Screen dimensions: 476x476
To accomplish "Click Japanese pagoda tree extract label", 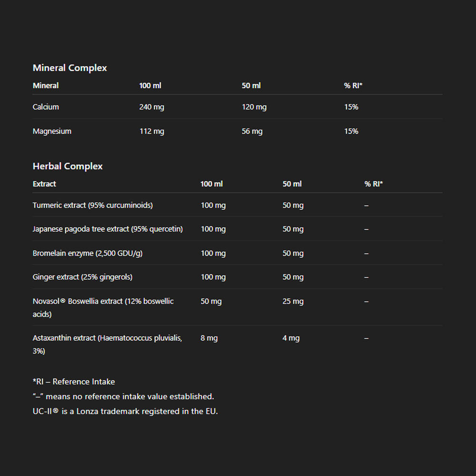I will (x=108, y=229).
